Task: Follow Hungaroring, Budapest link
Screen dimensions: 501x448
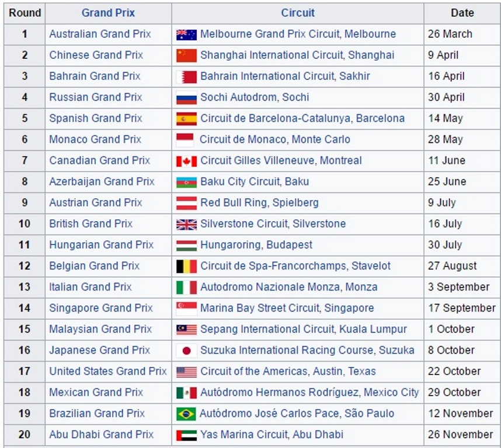Action: [256, 244]
